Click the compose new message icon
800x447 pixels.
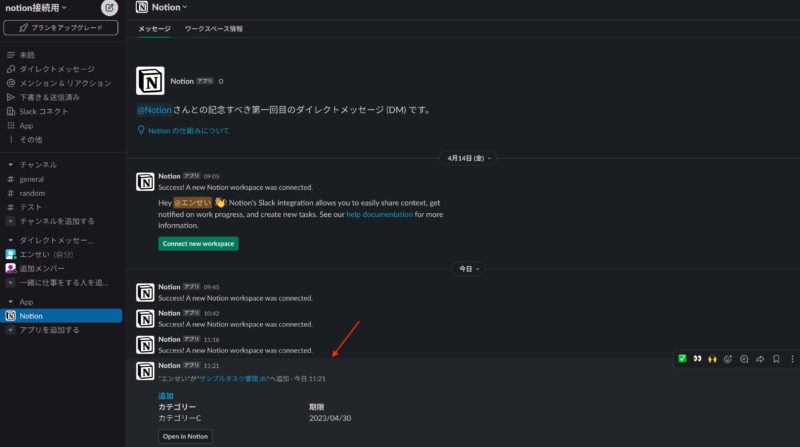pyautogui.click(x=109, y=8)
